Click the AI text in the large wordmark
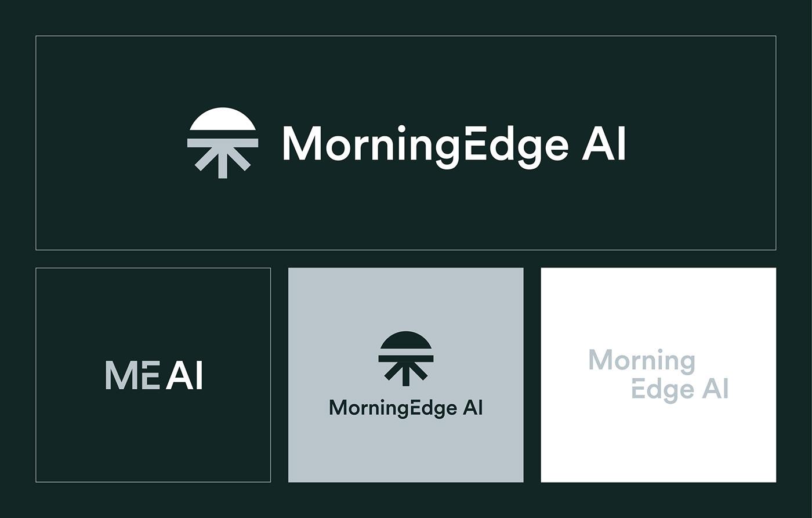Image resolution: width=812 pixels, height=518 pixels. [604, 144]
